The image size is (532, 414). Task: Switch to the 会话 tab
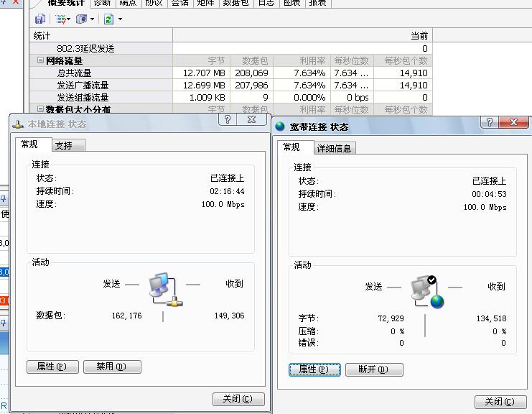[179, 3]
